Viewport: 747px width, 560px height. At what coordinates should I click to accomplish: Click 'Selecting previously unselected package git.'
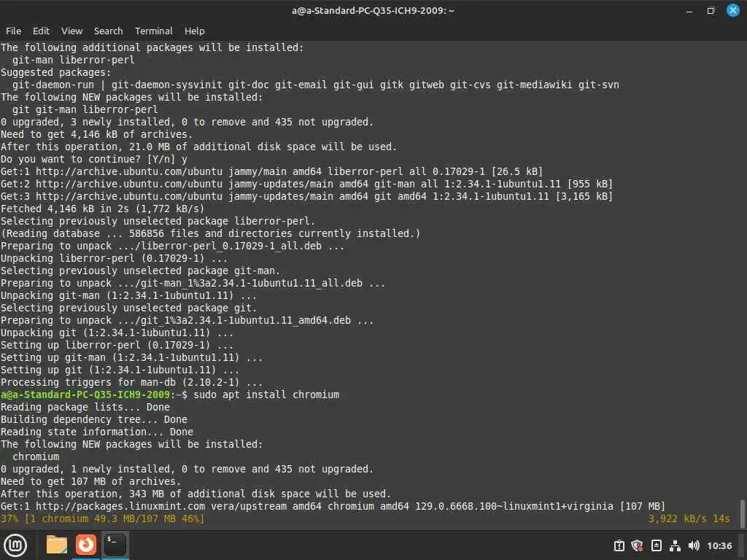pyautogui.click(x=128, y=308)
